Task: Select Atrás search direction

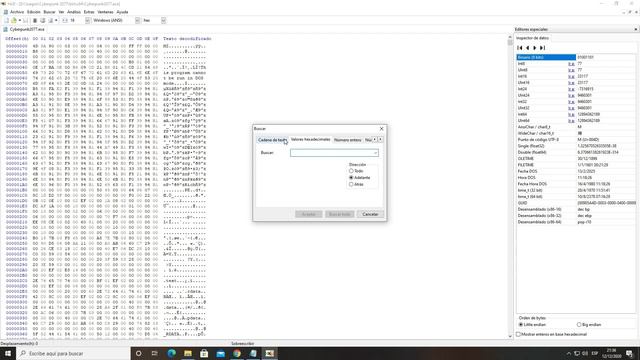Action: point(356,184)
